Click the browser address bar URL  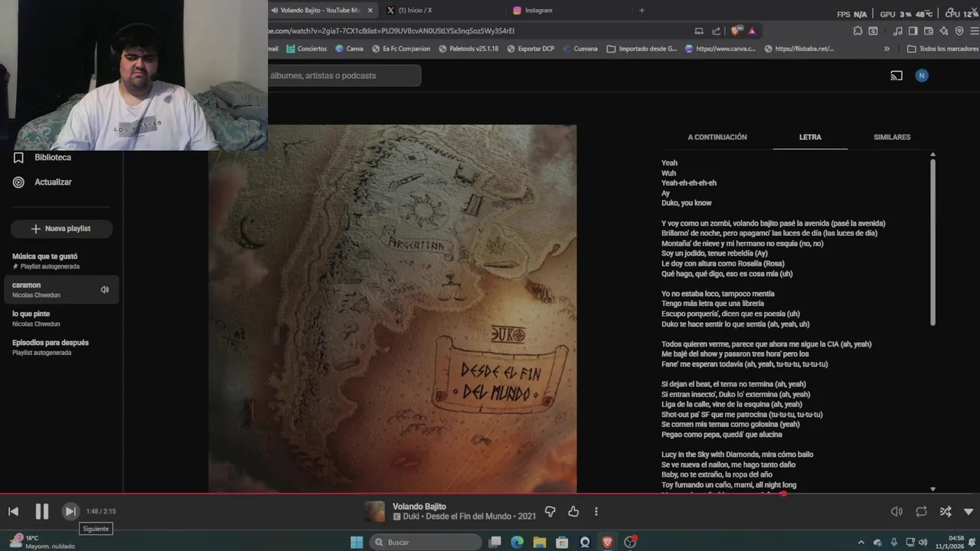(x=391, y=31)
